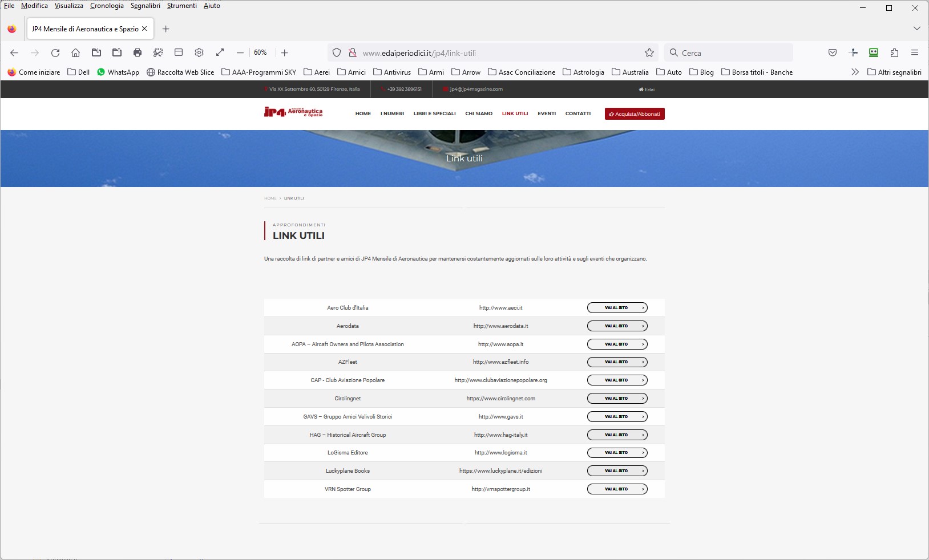The height and width of the screenshot is (560, 929).
Task: Click the HOME breadcrumb link
Action: [270, 198]
